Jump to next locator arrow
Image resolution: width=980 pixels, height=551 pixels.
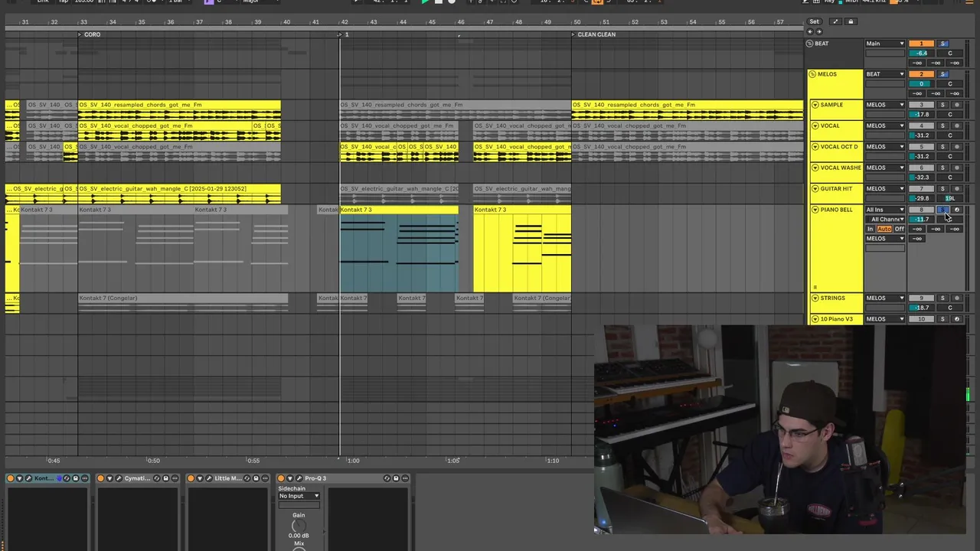click(819, 31)
